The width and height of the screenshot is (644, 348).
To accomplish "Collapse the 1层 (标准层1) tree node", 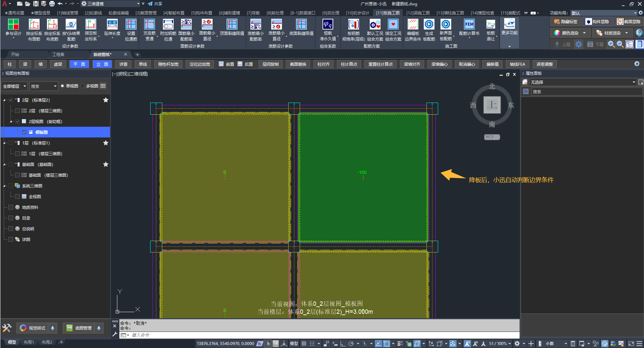I will point(4,143).
